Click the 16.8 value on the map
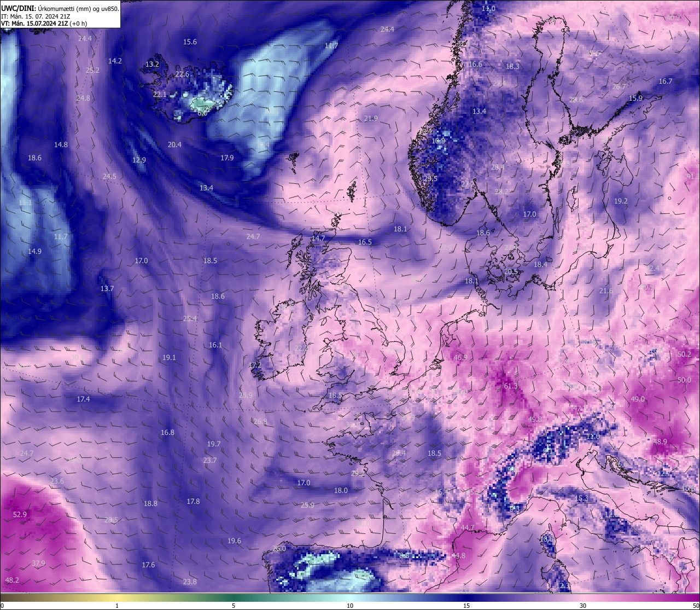This screenshot has width=700, height=610. pos(167,433)
